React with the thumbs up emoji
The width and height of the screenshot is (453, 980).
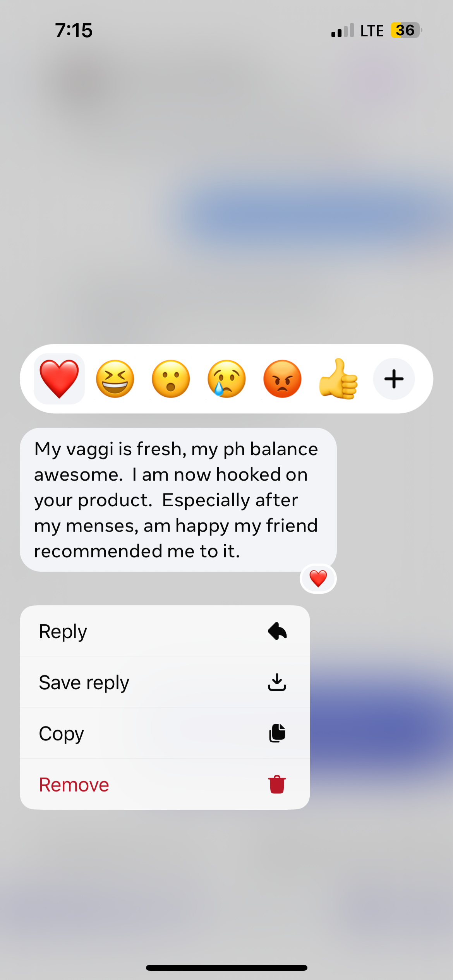click(338, 379)
